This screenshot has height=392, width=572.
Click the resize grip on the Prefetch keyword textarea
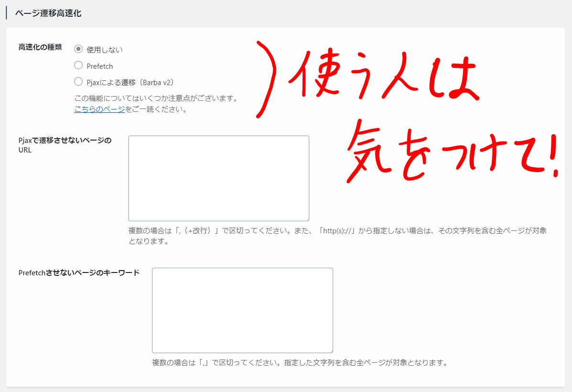coord(330,350)
